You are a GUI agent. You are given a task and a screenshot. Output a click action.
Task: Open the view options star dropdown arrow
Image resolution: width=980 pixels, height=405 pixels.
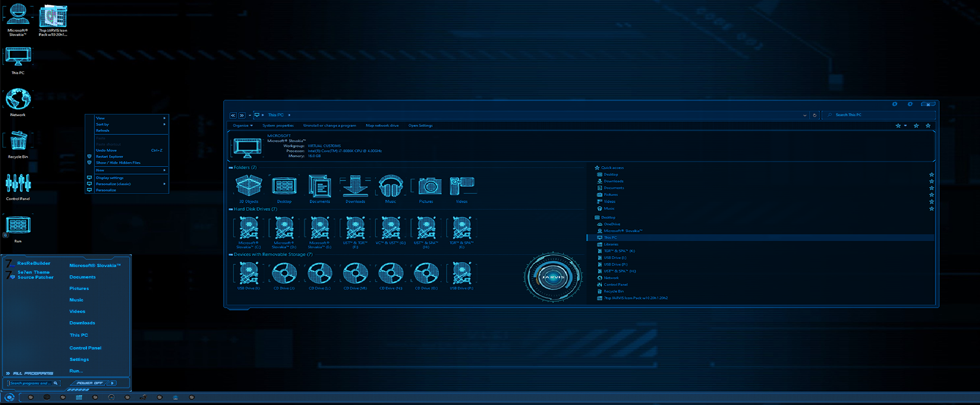point(905,125)
